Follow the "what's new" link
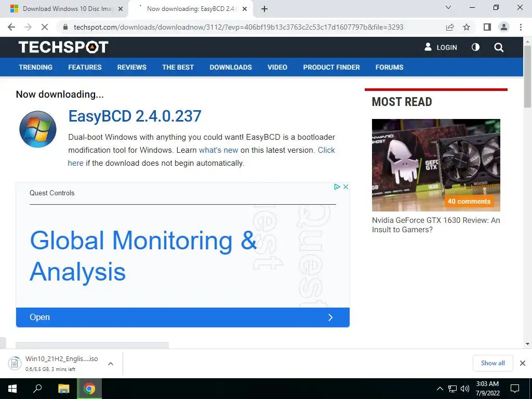The image size is (532, 399). tap(219, 150)
